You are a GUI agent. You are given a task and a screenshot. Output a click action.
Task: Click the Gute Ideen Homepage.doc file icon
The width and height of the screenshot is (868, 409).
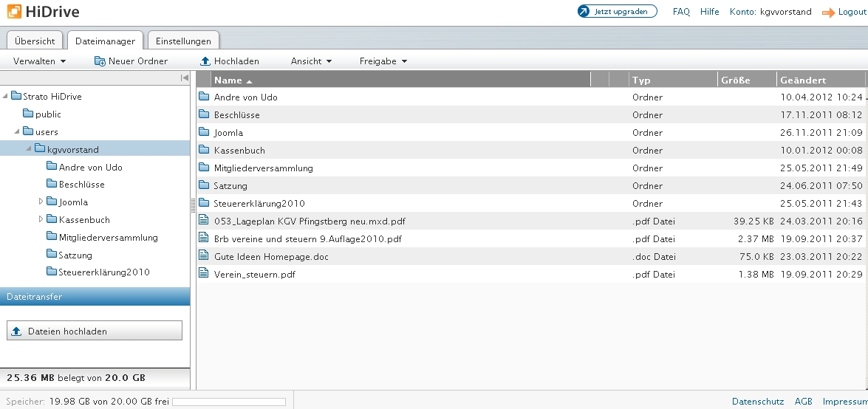(205, 256)
